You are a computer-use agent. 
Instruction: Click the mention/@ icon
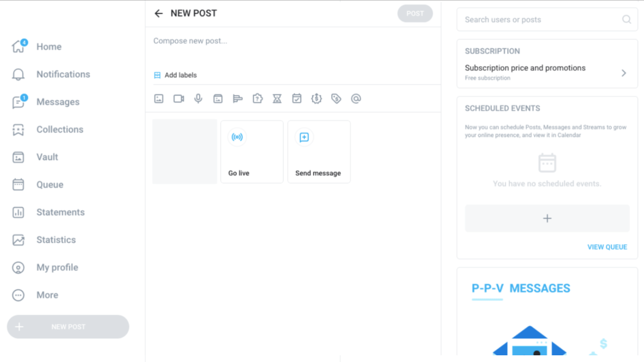tap(356, 98)
